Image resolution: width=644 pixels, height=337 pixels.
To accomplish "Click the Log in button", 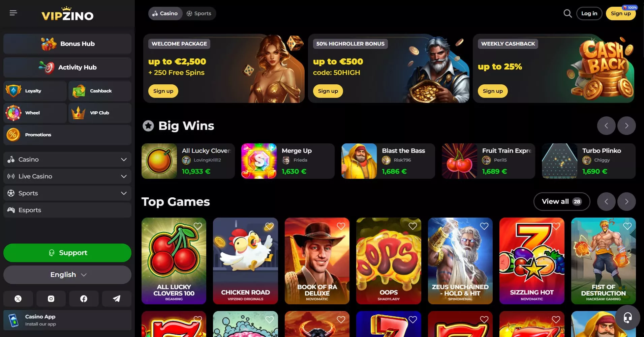I will (x=589, y=13).
